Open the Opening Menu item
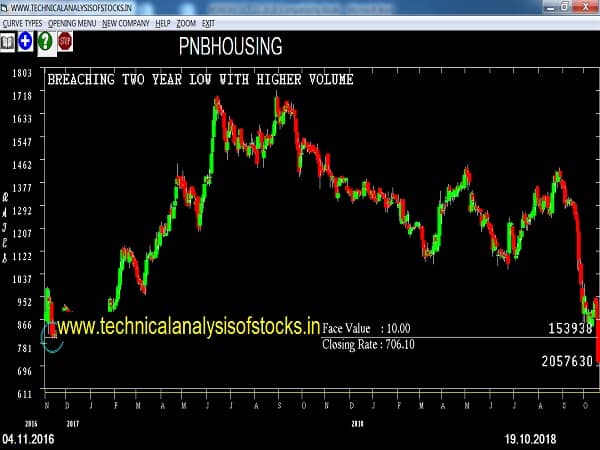The width and height of the screenshot is (600, 450). pos(73,22)
